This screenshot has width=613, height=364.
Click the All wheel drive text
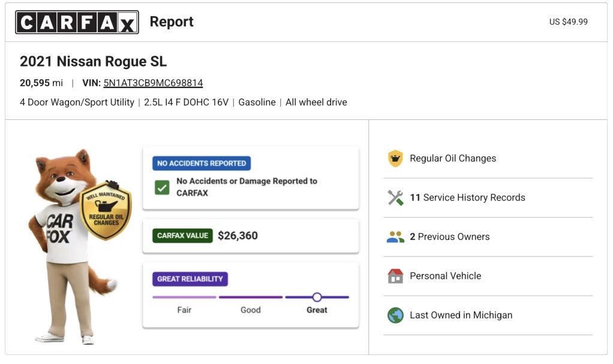pyautogui.click(x=316, y=103)
